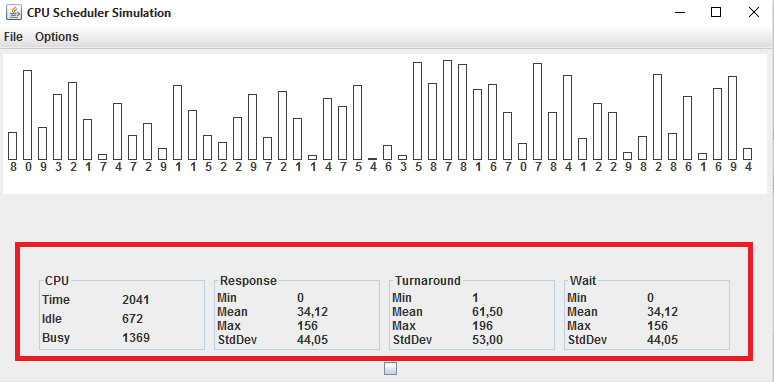Close the CPU Scheduler Simulation window

coord(754,12)
